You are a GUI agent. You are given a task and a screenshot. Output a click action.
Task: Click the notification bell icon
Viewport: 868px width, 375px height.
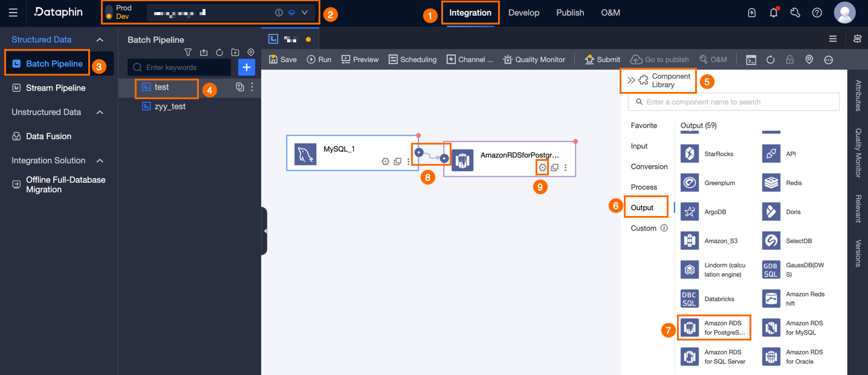tap(774, 13)
